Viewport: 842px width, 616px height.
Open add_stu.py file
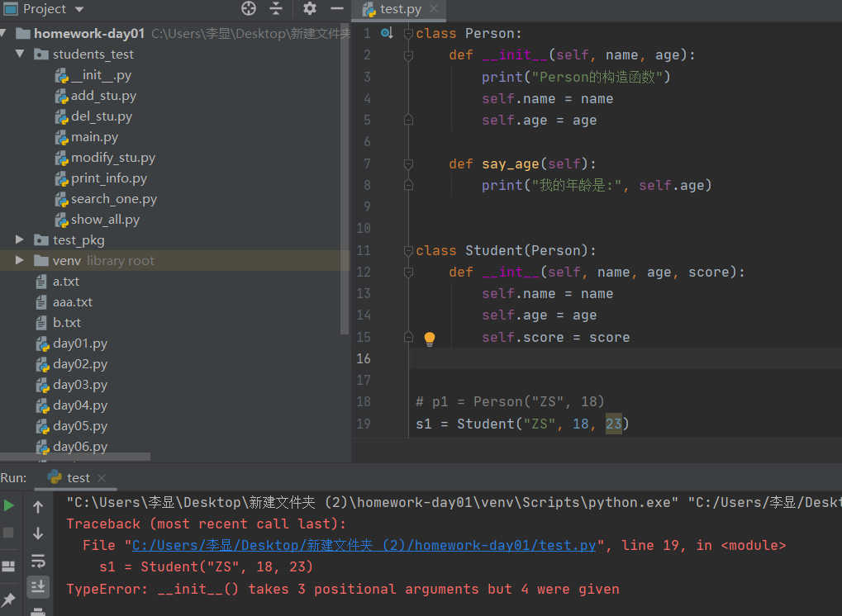(x=96, y=96)
